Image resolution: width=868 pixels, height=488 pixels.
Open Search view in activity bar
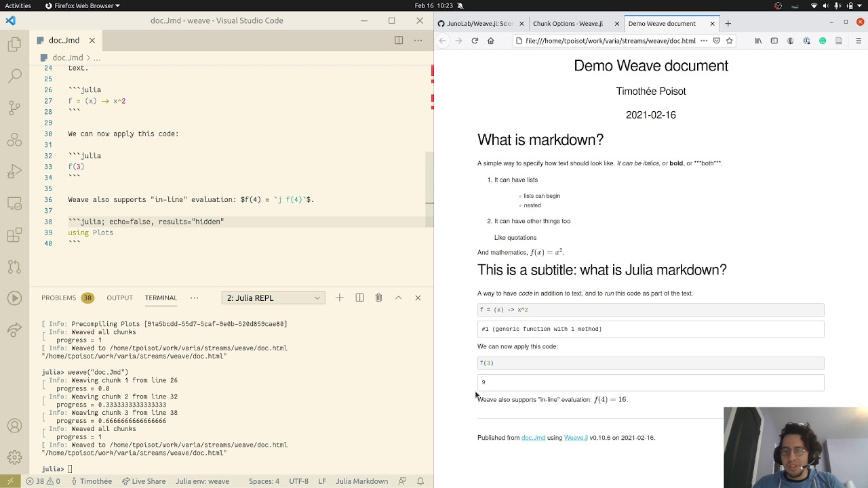point(14,76)
